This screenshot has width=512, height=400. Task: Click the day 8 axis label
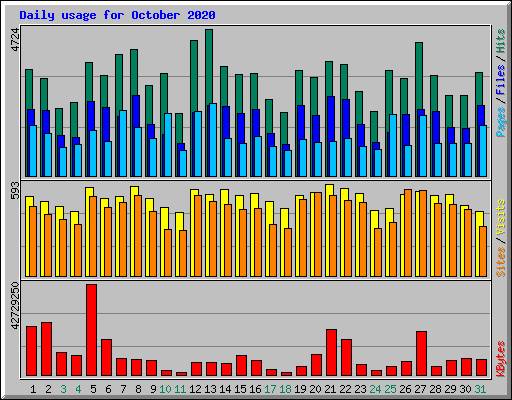click(x=138, y=389)
